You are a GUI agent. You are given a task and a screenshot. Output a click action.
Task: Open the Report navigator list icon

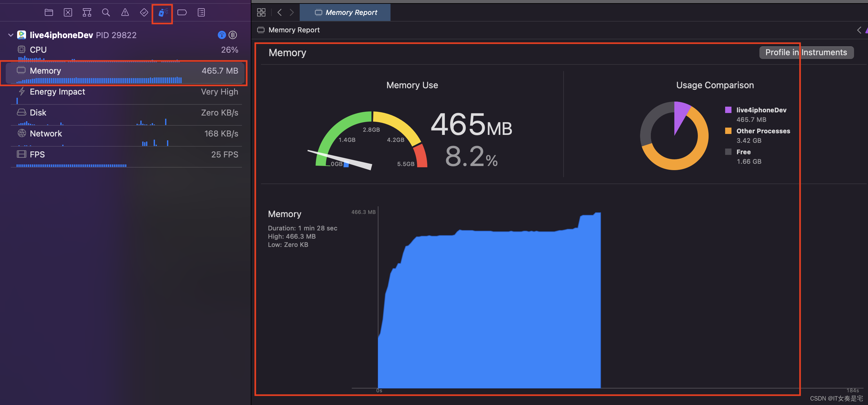point(201,12)
